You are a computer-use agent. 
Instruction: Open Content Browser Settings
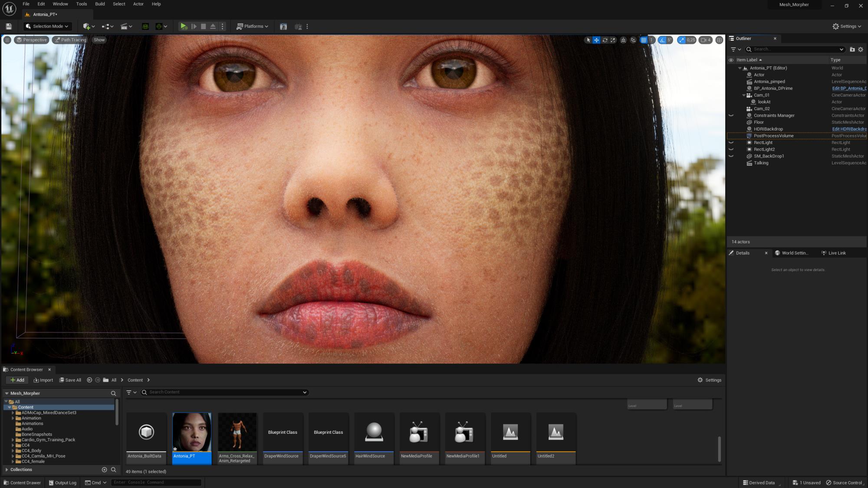pos(709,380)
